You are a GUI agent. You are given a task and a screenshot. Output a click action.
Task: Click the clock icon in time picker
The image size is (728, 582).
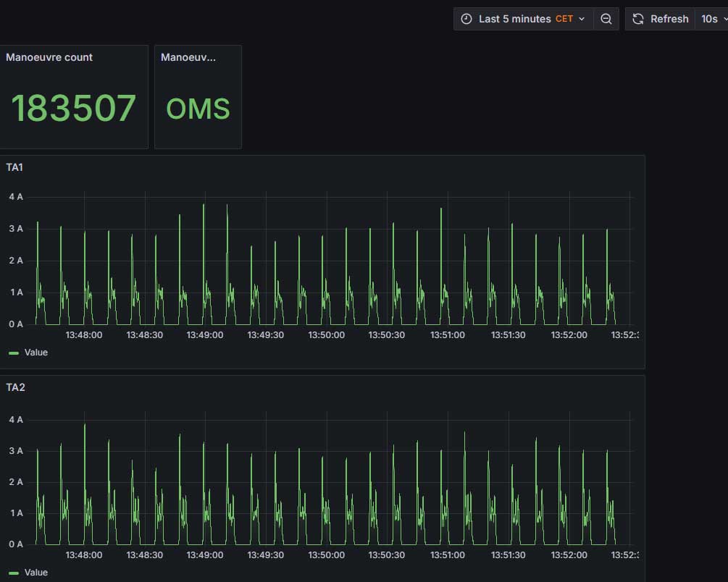coord(466,19)
